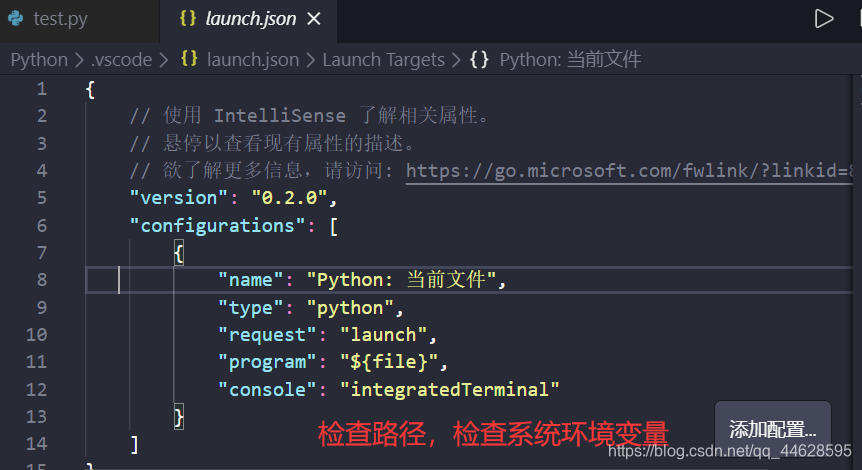Click the 添加配置... button
The height and width of the screenshot is (470, 862).
pos(772,429)
